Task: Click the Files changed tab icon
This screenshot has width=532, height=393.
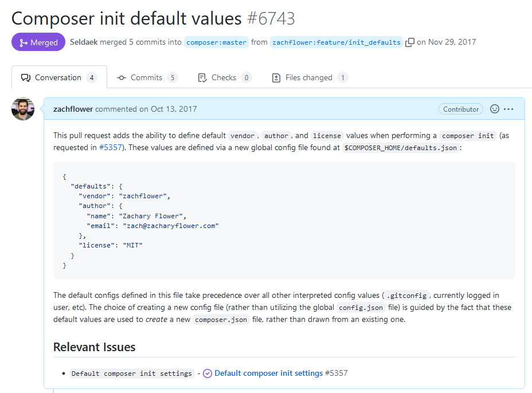Action: point(276,77)
